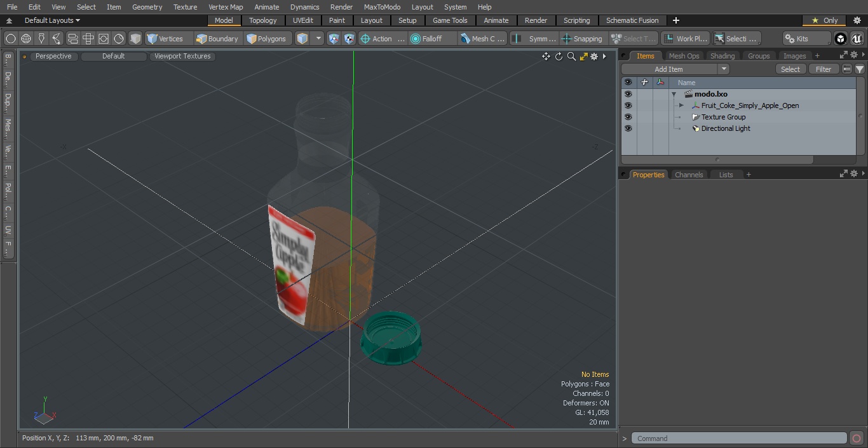Add a new layout tab with plus icon
The image size is (868, 448).
click(x=675, y=20)
